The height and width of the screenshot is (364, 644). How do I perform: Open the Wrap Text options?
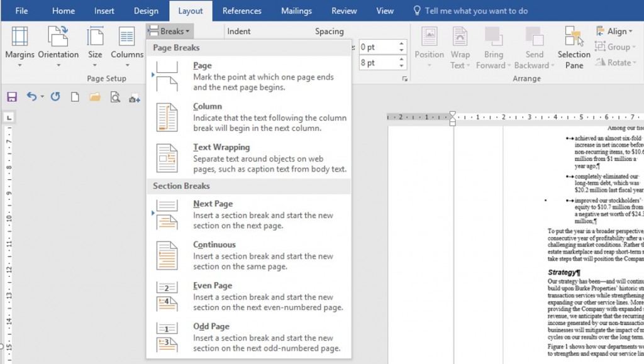[x=460, y=47]
